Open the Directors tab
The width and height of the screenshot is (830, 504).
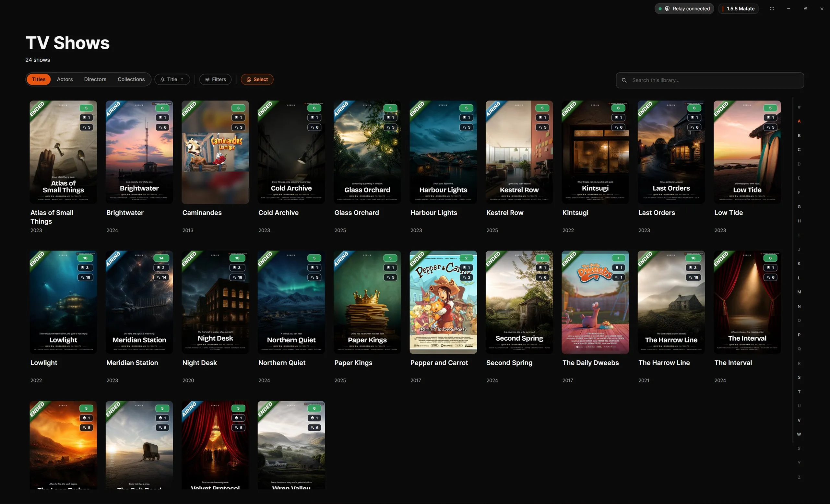[95, 79]
